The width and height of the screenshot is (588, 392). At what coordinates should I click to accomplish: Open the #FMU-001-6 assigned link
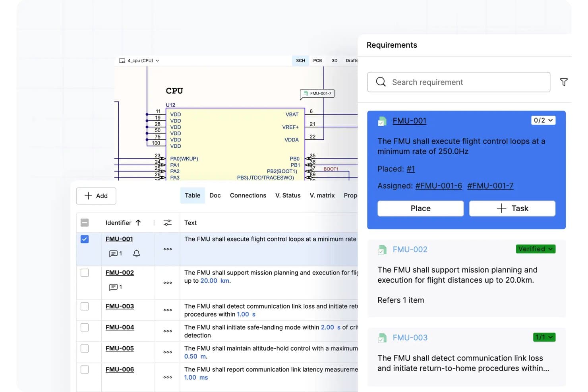pyautogui.click(x=439, y=186)
